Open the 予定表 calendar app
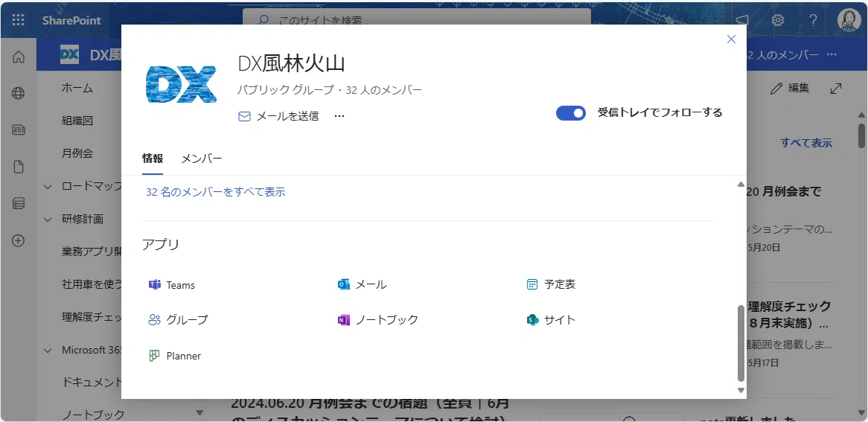Screen dimensions: 868x422 pyautogui.click(x=551, y=284)
